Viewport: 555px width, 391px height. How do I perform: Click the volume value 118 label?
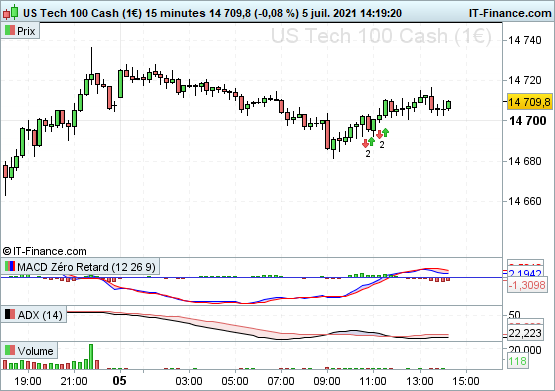coord(517,361)
